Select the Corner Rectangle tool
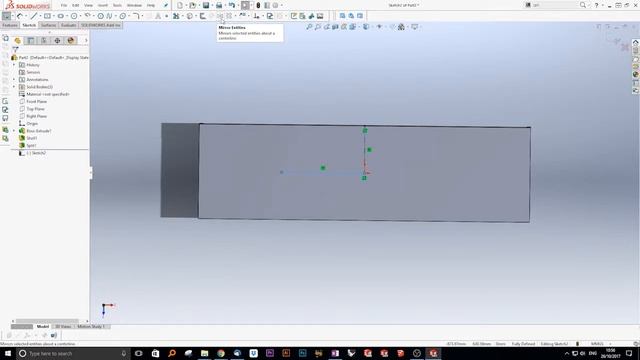Image resolution: width=640 pixels, height=360 pixels. click(x=47, y=16)
